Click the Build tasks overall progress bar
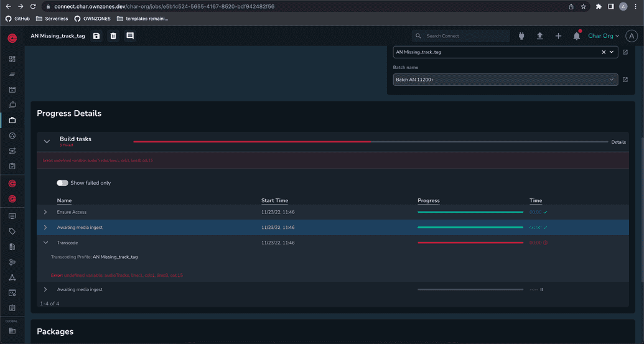Image resolution: width=644 pixels, height=344 pixels. point(370,142)
